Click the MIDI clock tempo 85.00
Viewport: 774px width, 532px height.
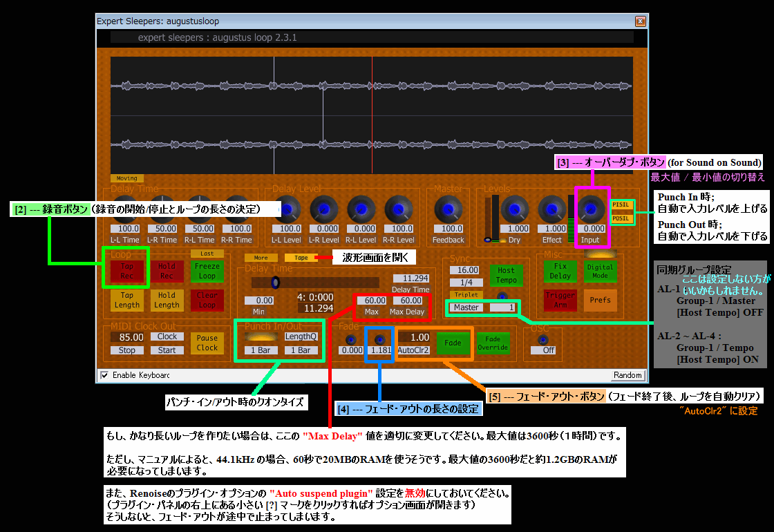(127, 338)
